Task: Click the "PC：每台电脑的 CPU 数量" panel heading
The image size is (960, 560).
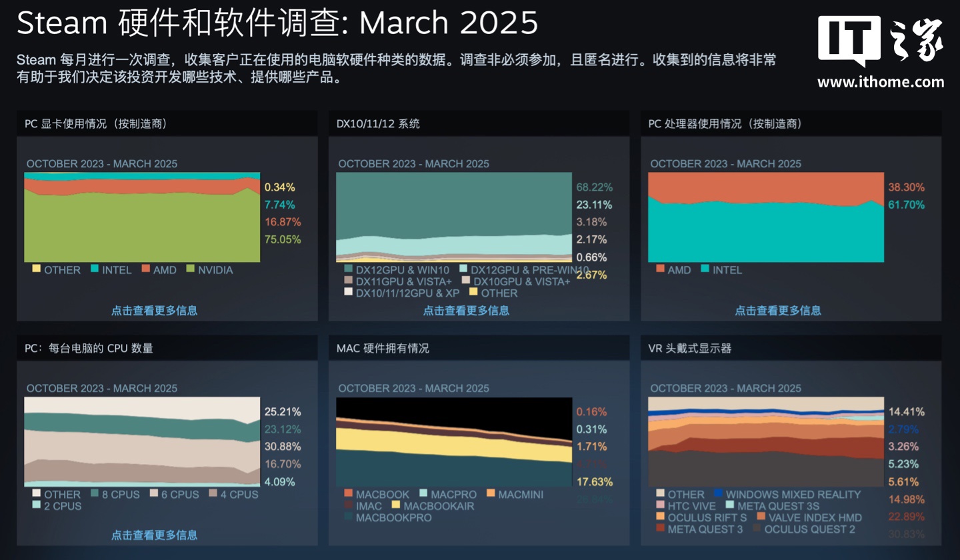Action: click(89, 348)
